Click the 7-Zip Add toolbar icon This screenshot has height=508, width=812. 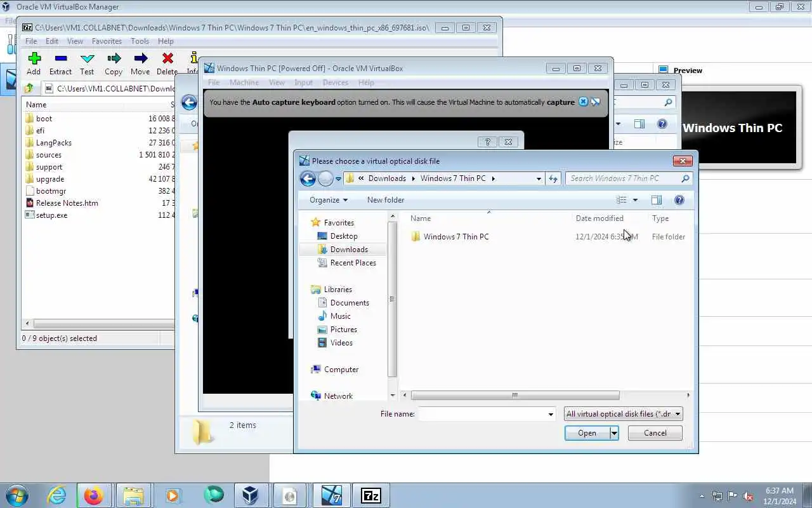[34, 58]
